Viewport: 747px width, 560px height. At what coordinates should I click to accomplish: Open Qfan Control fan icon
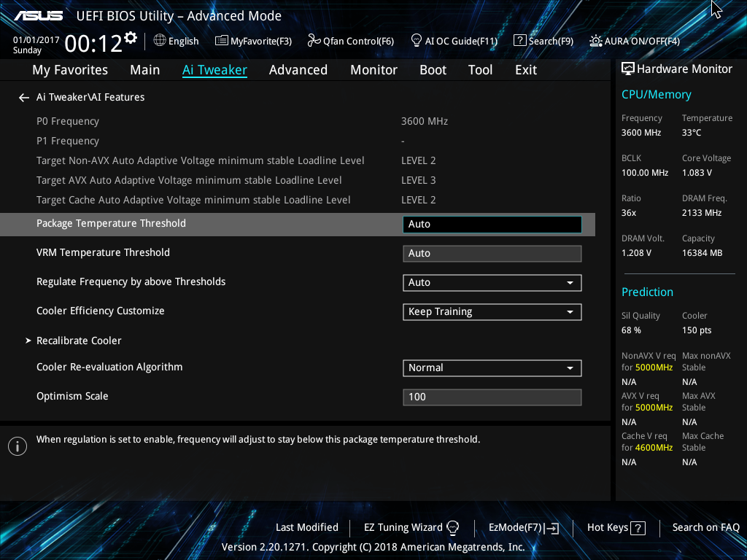coord(314,41)
